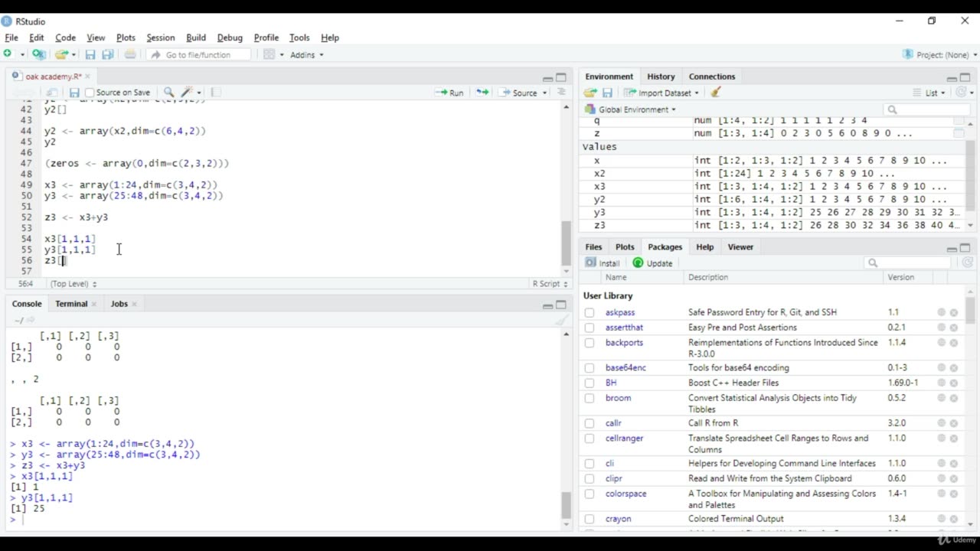Open Import Dataset dropdown

click(x=661, y=93)
